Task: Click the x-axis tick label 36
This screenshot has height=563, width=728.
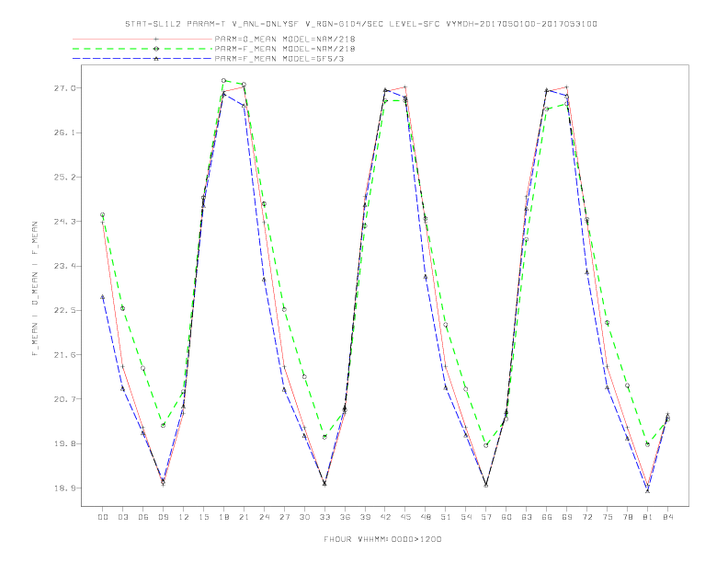Action: point(345,517)
